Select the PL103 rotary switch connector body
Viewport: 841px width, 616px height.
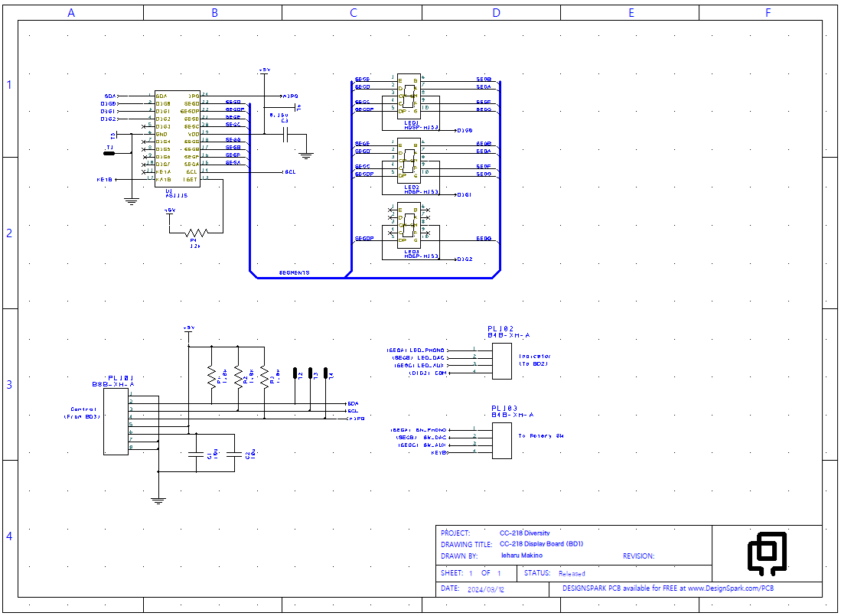(x=502, y=441)
